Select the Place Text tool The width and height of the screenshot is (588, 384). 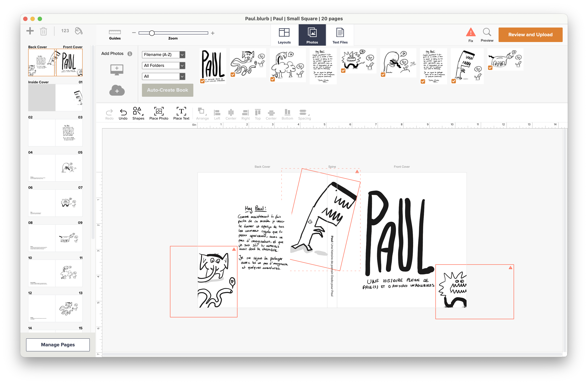tap(181, 112)
